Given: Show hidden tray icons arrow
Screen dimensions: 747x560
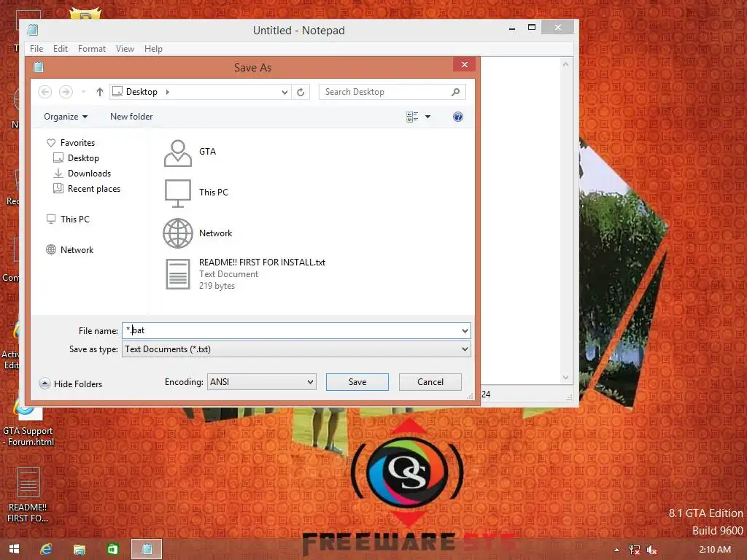Looking at the screenshot, I should coord(616,550).
